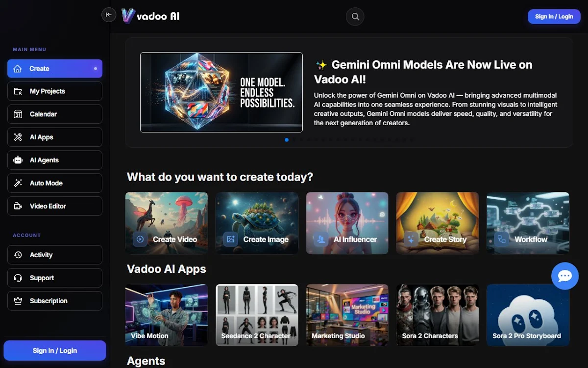
Task: Switch to the Auto Mode menu item
Action: 55,183
